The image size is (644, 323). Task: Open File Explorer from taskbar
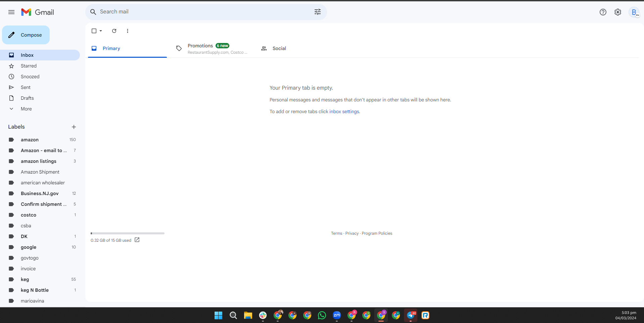(248, 315)
